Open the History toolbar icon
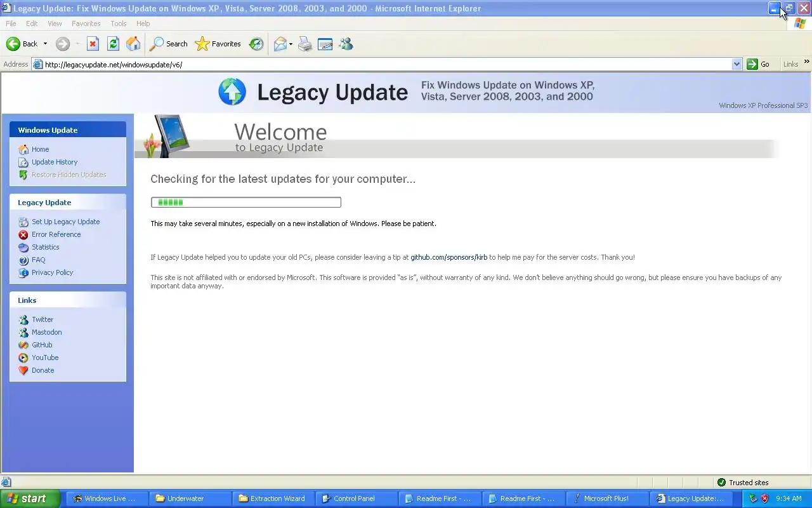 (x=256, y=44)
